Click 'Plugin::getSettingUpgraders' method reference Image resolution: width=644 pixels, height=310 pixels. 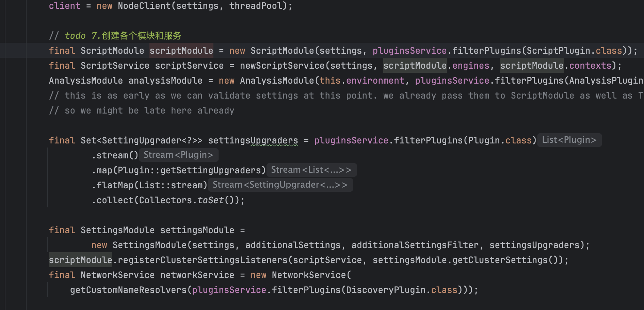point(189,170)
